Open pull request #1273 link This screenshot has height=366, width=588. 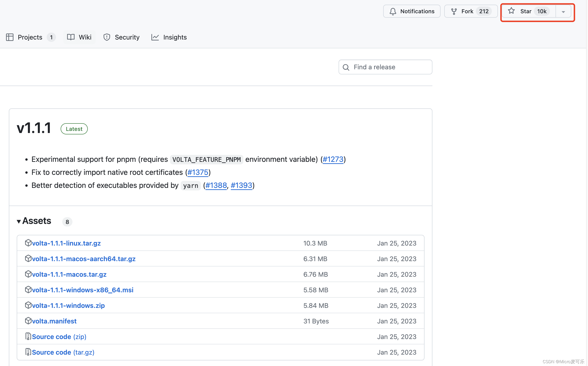(x=333, y=159)
